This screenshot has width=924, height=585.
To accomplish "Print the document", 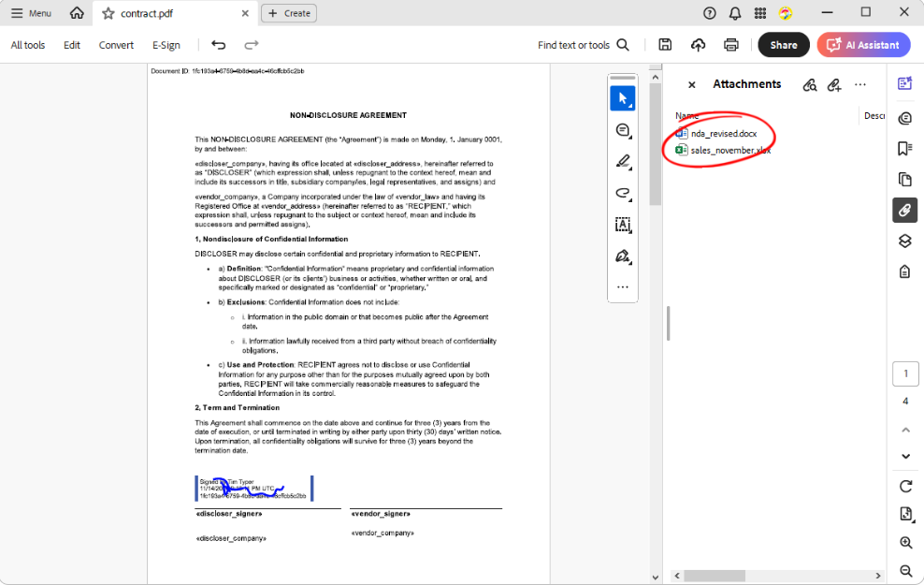I will (731, 45).
